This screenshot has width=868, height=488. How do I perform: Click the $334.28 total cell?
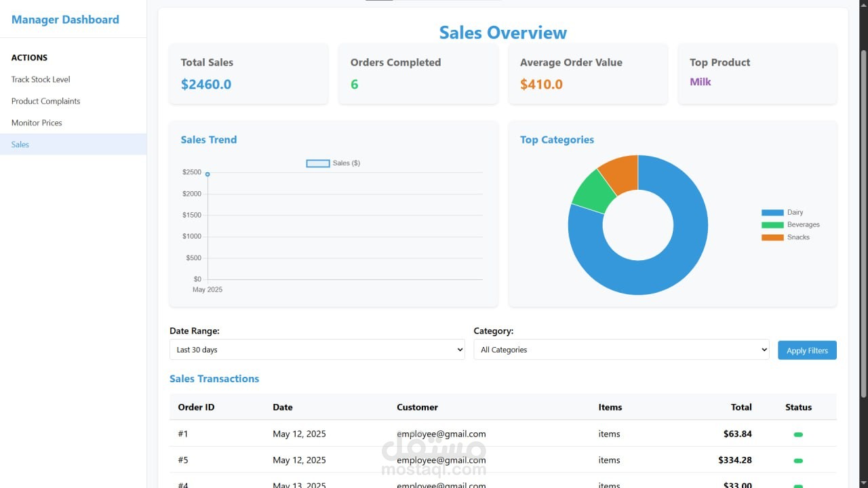(735, 460)
